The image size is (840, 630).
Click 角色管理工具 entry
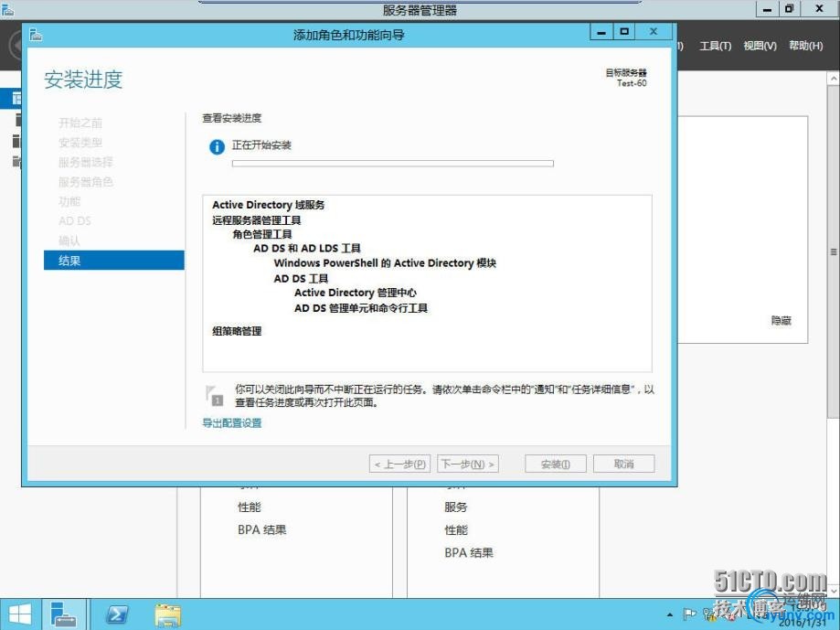262,234
